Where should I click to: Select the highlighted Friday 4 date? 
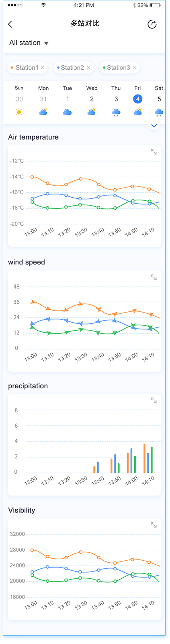[x=137, y=99]
